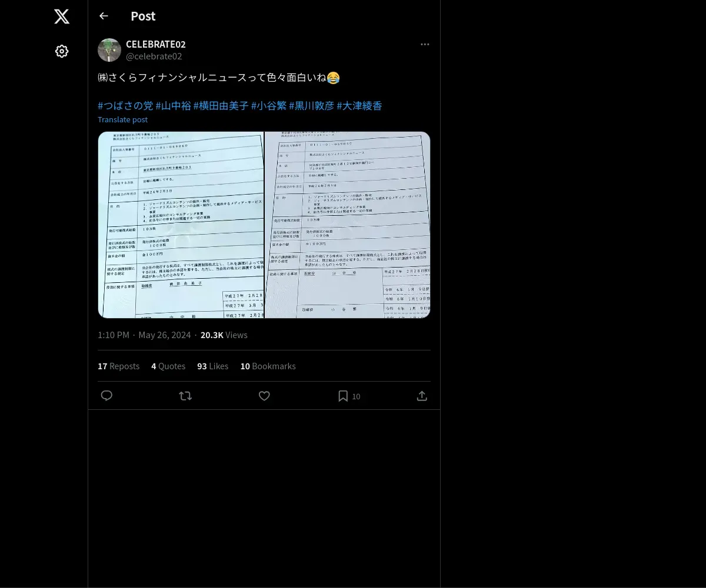View the left document photo

pos(181,225)
